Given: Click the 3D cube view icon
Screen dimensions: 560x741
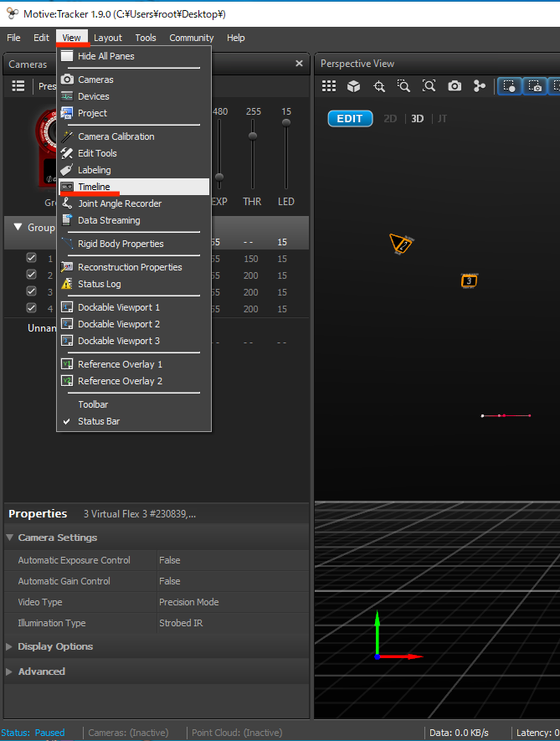Looking at the screenshot, I should [x=353, y=86].
